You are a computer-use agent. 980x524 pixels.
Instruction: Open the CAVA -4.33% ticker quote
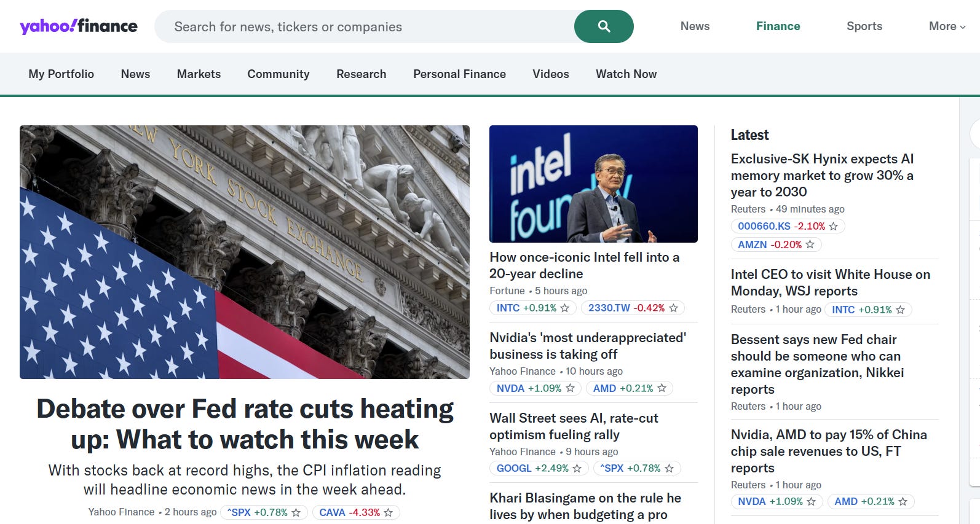tap(350, 512)
